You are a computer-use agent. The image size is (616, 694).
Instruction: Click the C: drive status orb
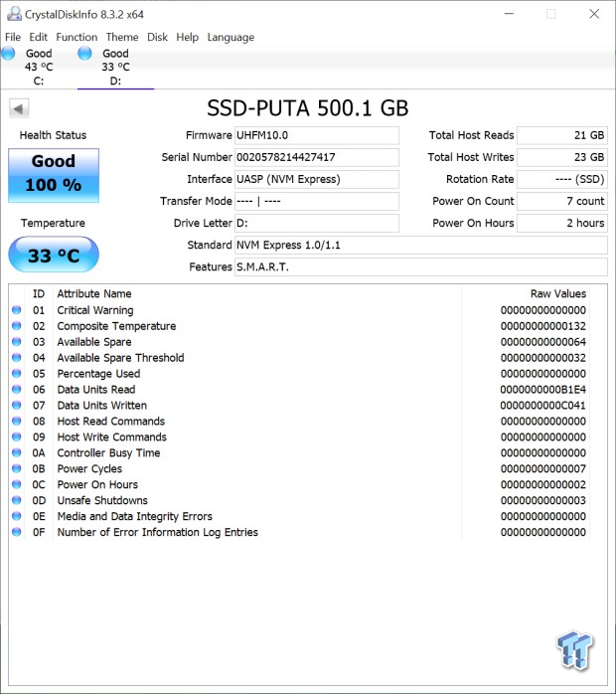click(x=8, y=54)
